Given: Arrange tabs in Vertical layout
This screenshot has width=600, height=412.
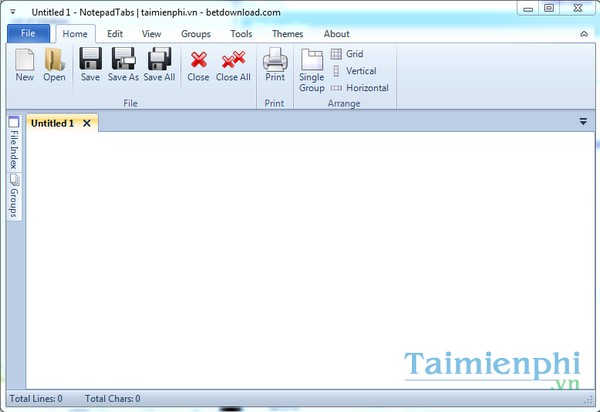Looking at the screenshot, I should [x=354, y=71].
